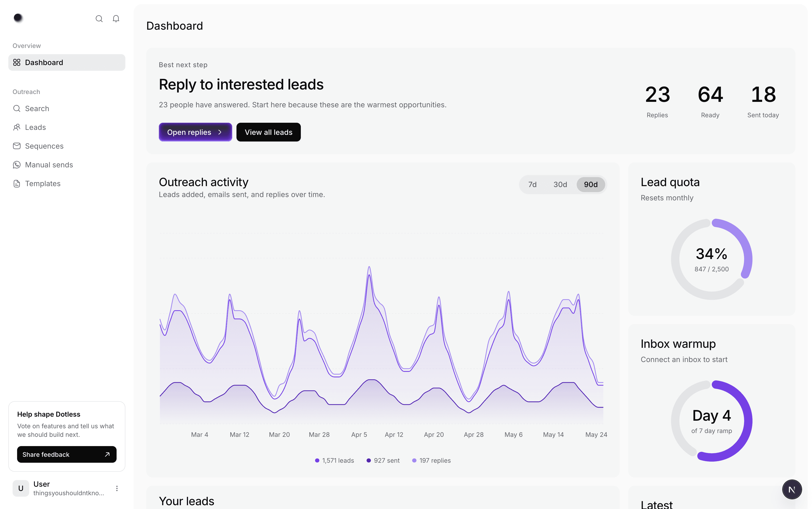This screenshot has height=509, width=812.
Task: Open user options three-dot menu
Action: click(x=117, y=488)
